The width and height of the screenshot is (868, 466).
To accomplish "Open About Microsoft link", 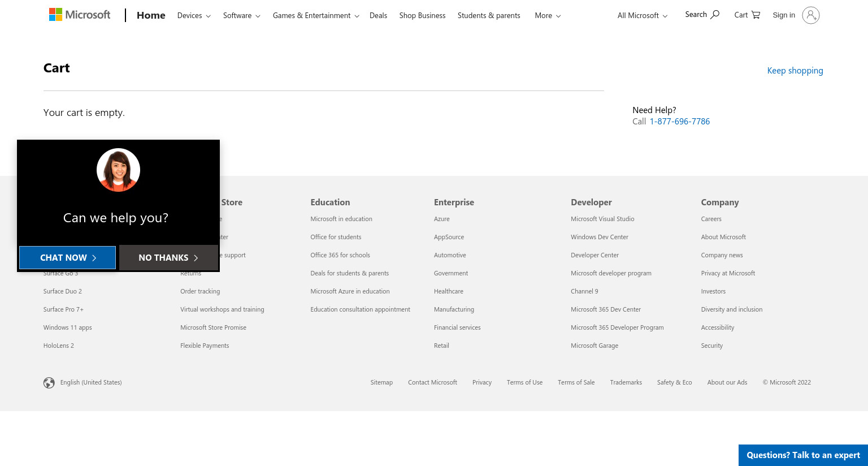I will click(x=723, y=237).
